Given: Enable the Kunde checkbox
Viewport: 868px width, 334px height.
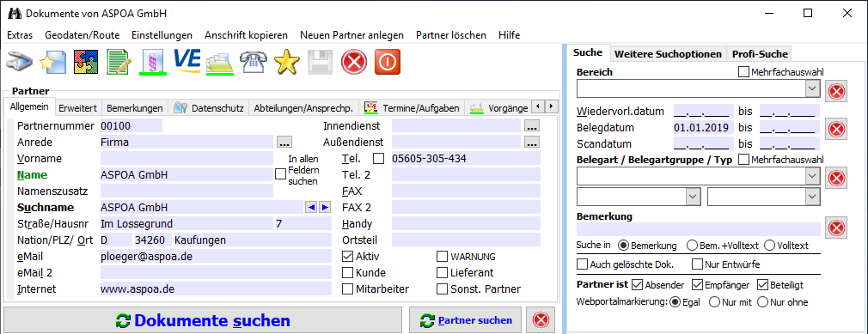Looking at the screenshot, I should pos(348,273).
